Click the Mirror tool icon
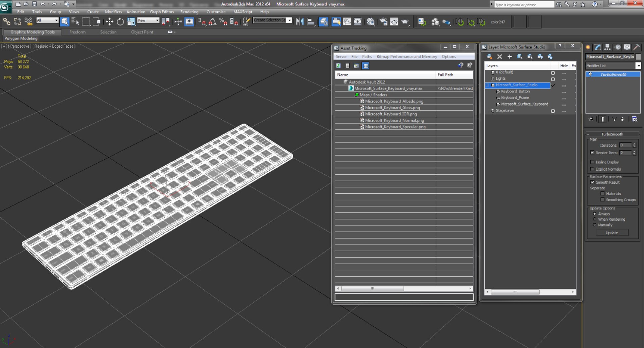The height and width of the screenshot is (348, 644). click(x=300, y=22)
